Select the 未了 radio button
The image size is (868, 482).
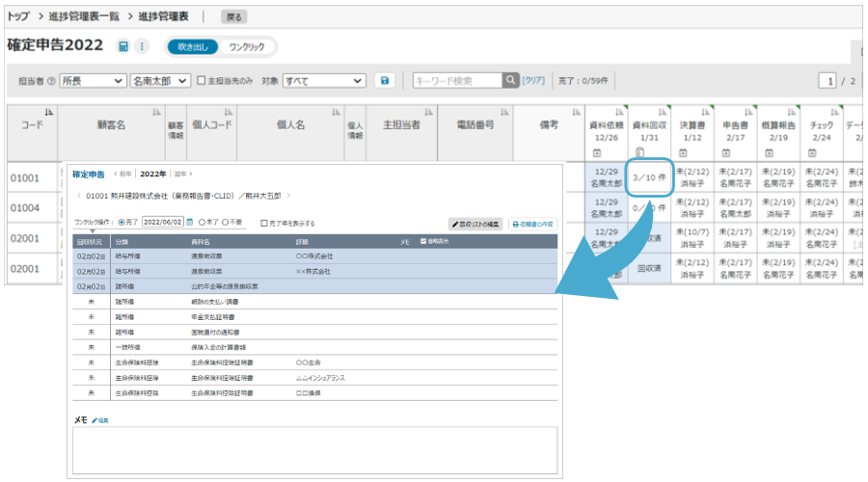pyautogui.click(x=202, y=222)
